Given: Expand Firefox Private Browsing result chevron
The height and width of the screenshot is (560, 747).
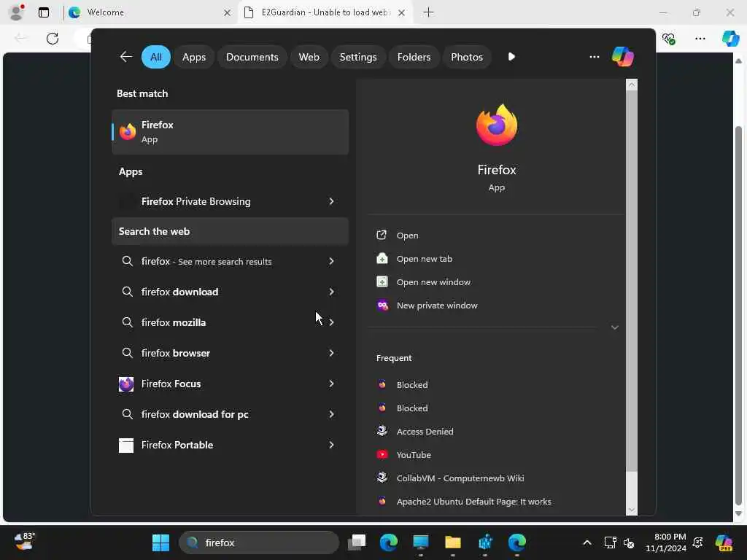Looking at the screenshot, I should coord(332,201).
